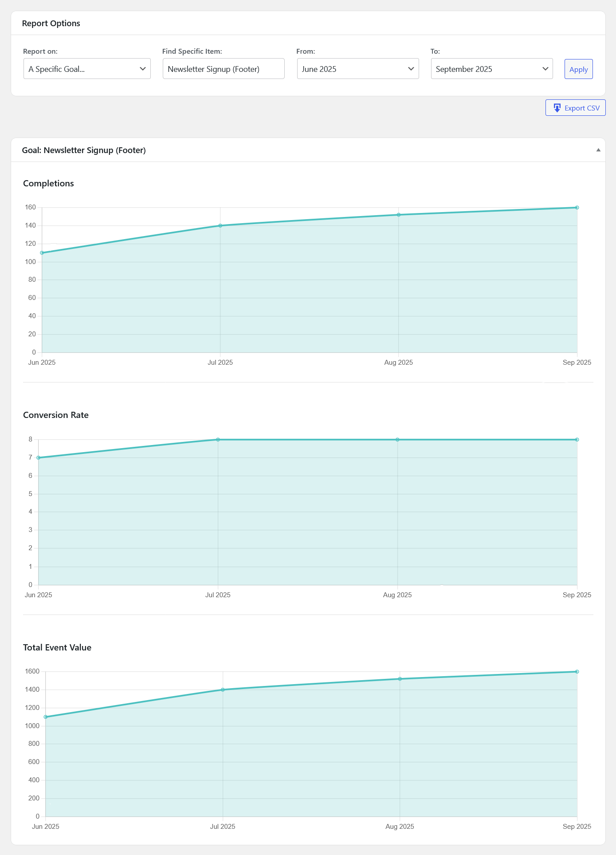The image size is (616, 855).
Task: Click Jun 2025 point on Total Event Value chart
Action: point(46,717)
